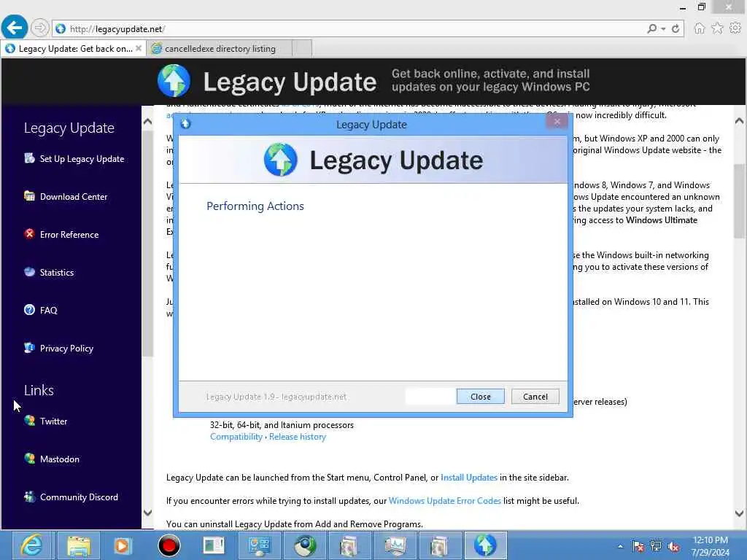Click the Set Up Legacy Update icon

point(29,158)
